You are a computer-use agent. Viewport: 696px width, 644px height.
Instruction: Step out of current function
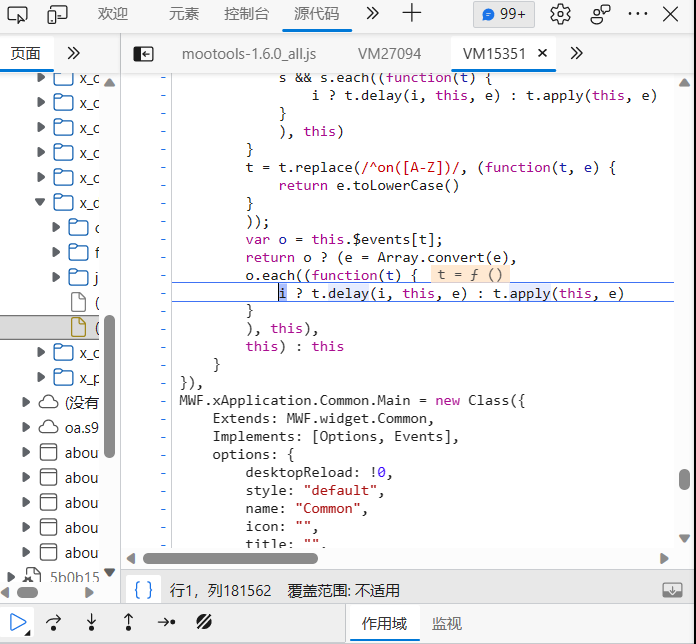click(128, 622)
